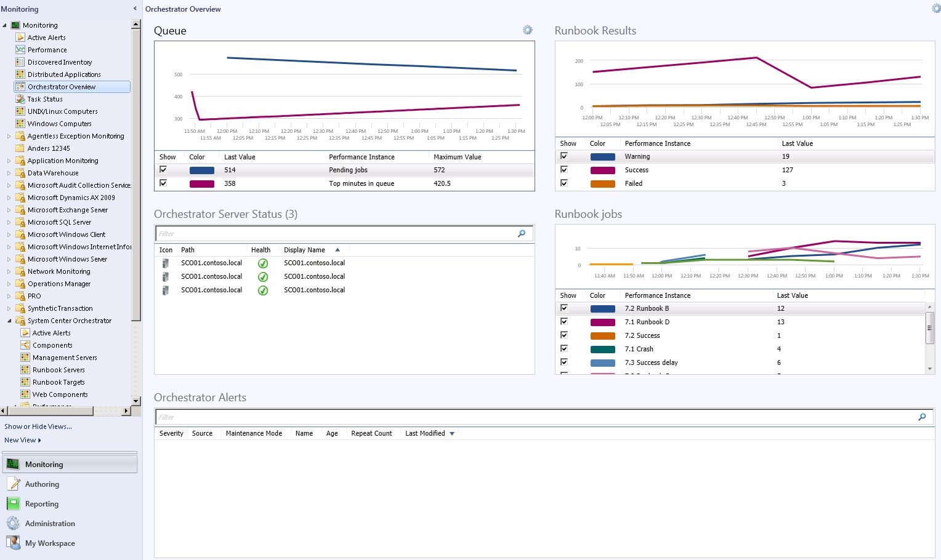Open the New View dropdown arrow
This screenshot has width=941, height=560.
(x=39, y=441)
